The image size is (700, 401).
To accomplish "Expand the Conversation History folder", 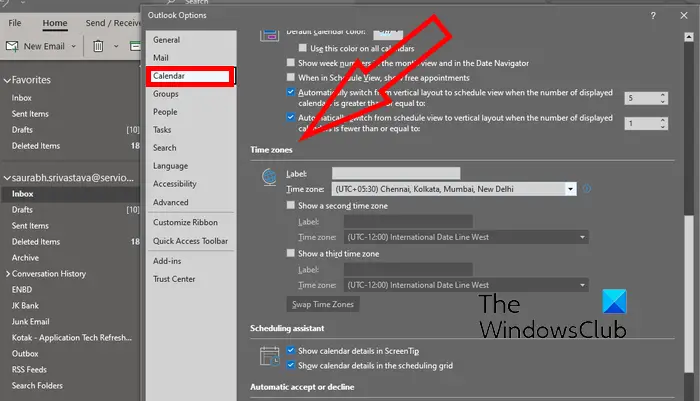I will (8, 273).
